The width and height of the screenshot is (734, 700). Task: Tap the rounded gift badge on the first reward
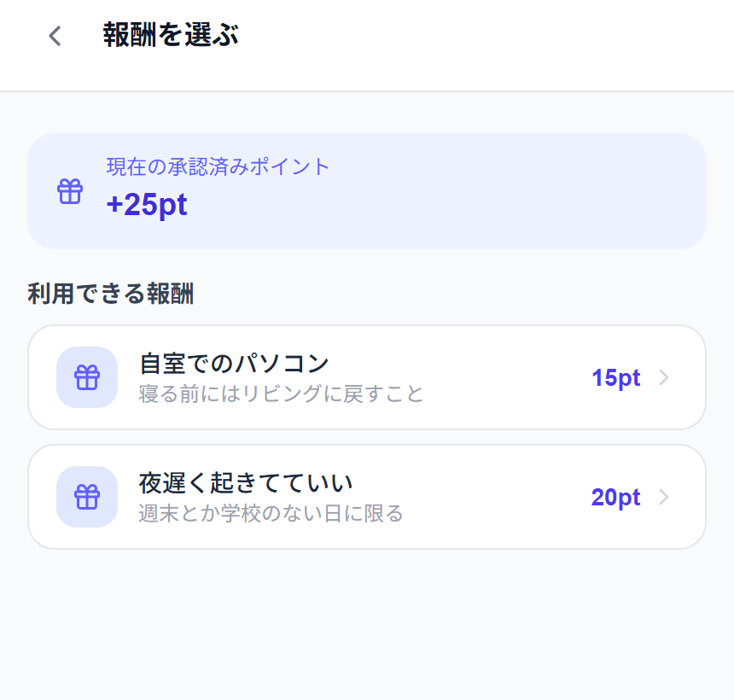pos(86,377)
